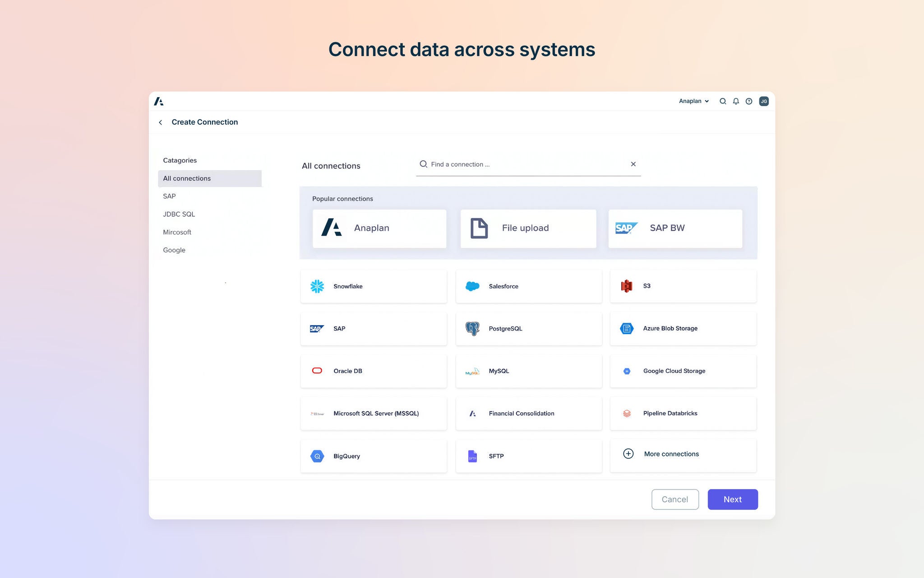
Task: Select Microsoft SQL Server (MSSQL) label
Action: [x=376, y=414]
